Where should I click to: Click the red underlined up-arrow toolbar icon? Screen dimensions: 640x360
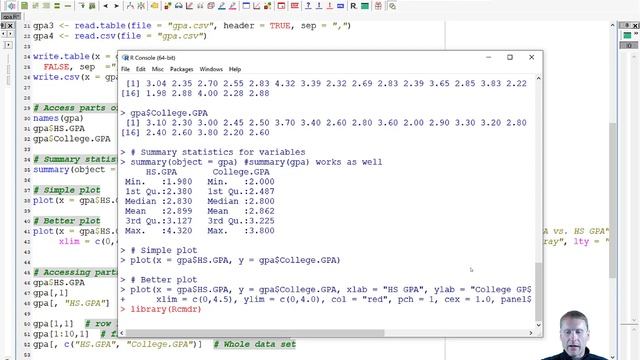(x=330, y=6)
